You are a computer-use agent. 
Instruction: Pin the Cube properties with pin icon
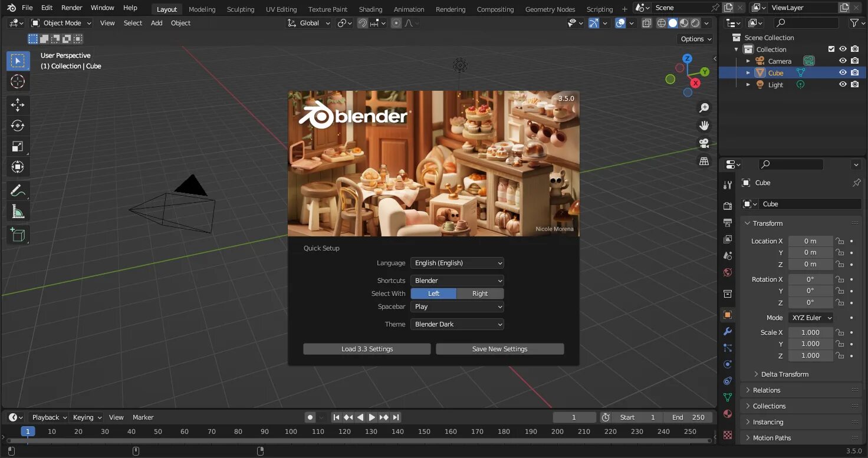[856, 183]
